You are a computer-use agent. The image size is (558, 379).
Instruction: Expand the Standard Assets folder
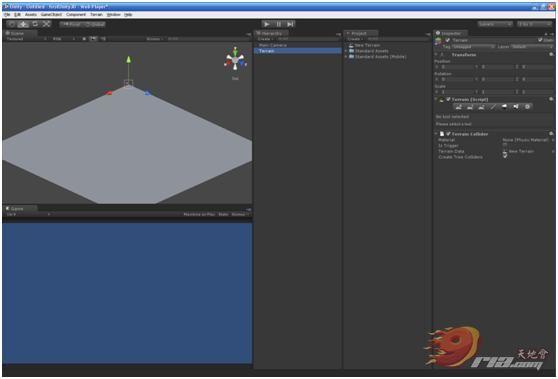coord(346,51)
